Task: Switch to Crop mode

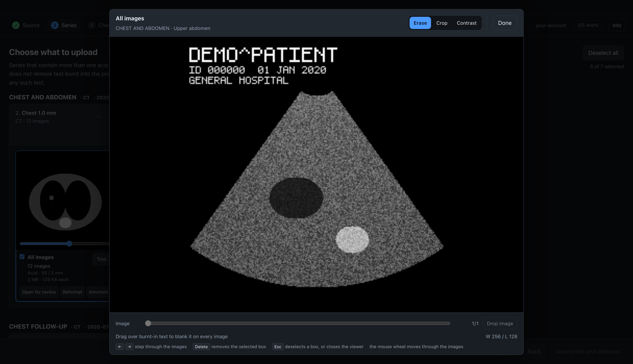Action: click(x=442, y=23)
